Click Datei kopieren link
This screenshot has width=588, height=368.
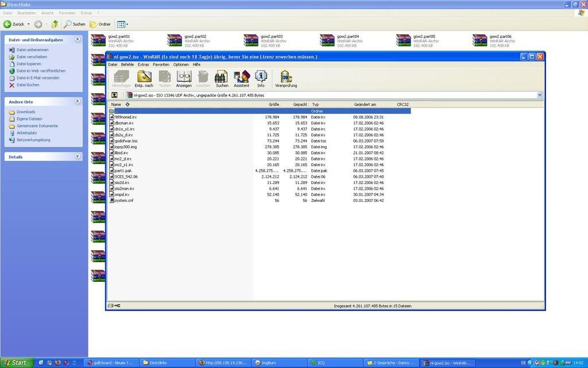29,64
